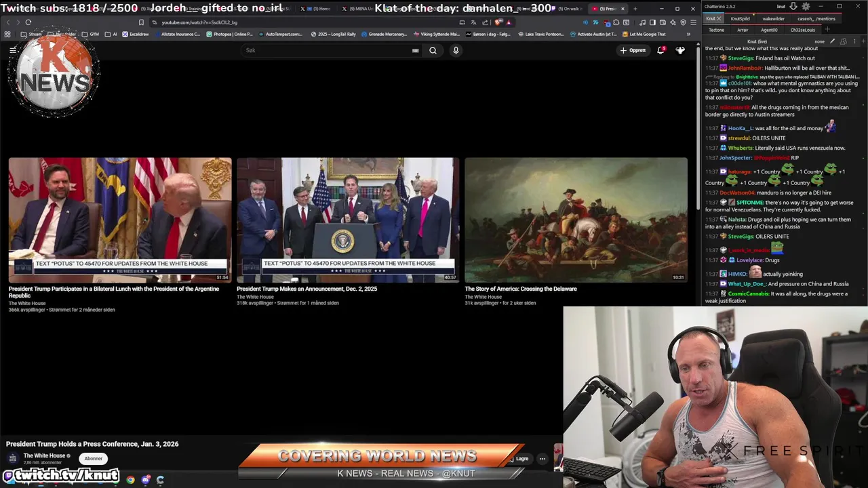
Task: Open the Allstate Insurance bookmark
Action: pyautogui.click(x=177, y=34)
